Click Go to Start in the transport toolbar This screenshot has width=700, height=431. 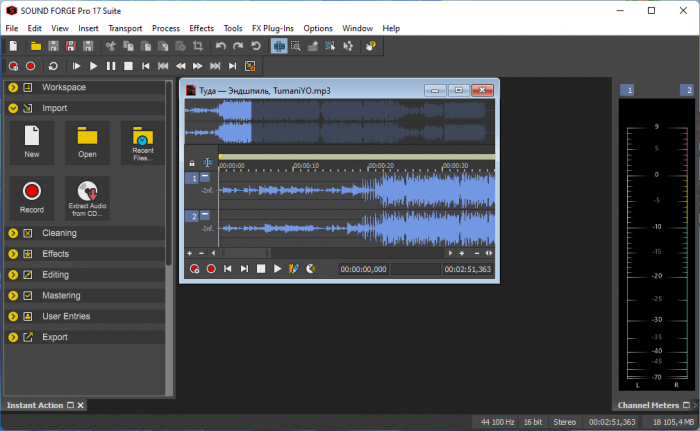pos(146,66)
